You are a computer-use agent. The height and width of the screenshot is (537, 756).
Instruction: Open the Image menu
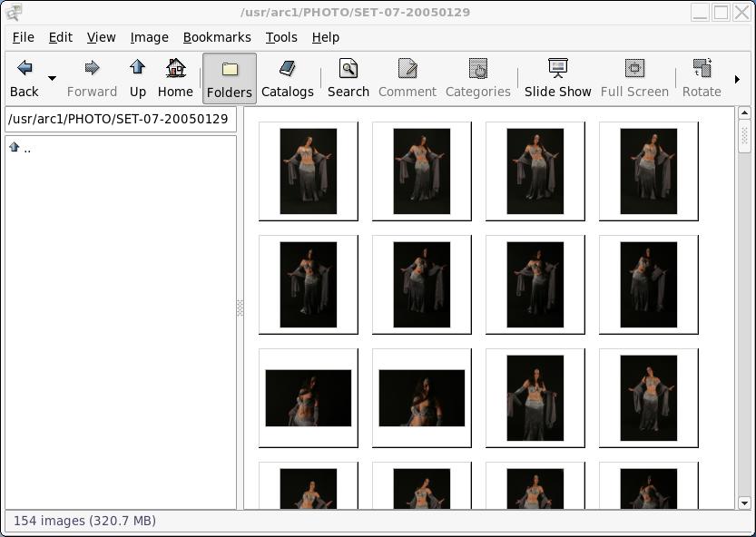click(x=149, y=37)
